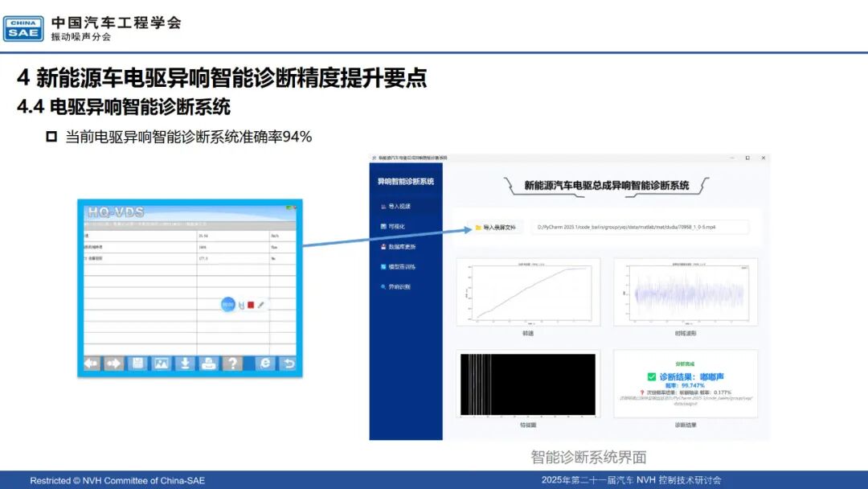This screenshot has width=868, height=489.
Task: Click the printer icon in the HQ-VDS toolbar
Action: tap(209, 364)
